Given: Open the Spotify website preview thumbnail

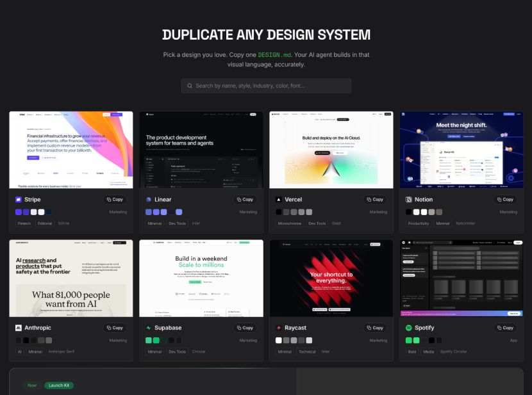Looking at the screenshot, I should [x=461, y=278].
